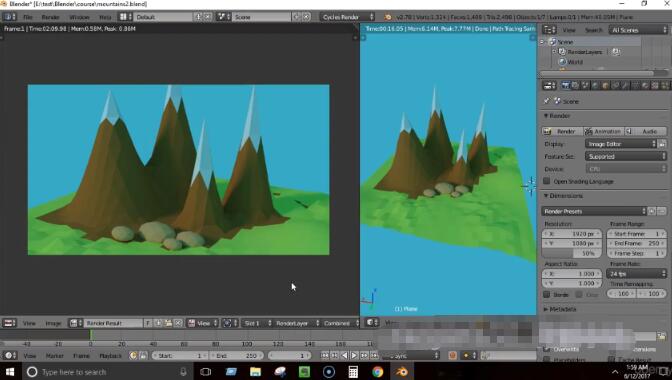Click the editor type icon in the Timeline header
Screen dimensions: 672x380
pyautogui.click(x=9, y=356)
